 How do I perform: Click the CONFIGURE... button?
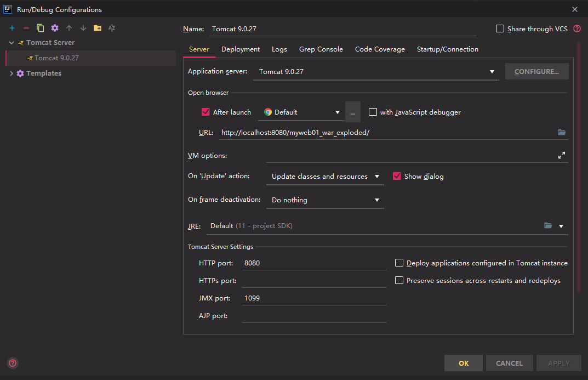[536, 72]
